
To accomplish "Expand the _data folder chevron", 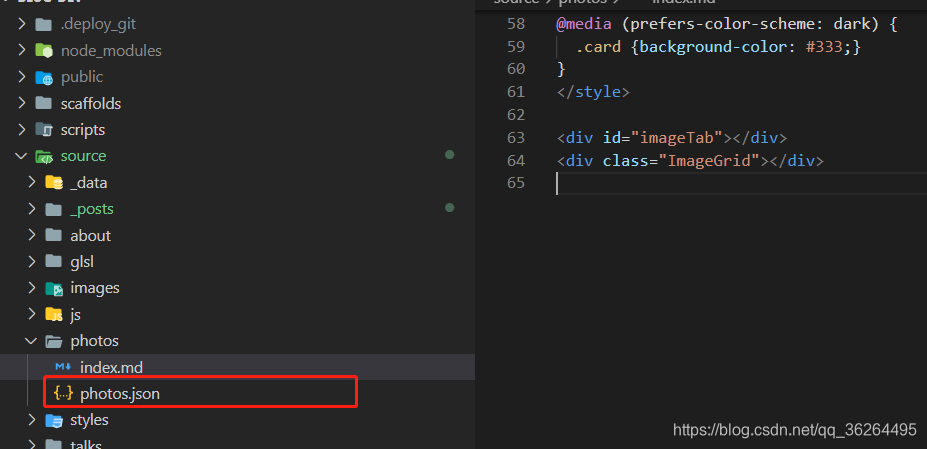I will [x=32, y=182].
